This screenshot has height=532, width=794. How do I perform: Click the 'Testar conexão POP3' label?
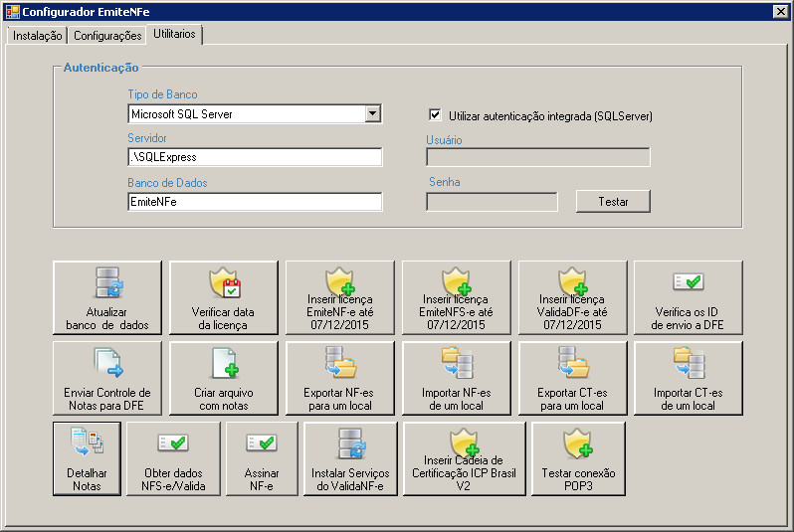point(578,479)
